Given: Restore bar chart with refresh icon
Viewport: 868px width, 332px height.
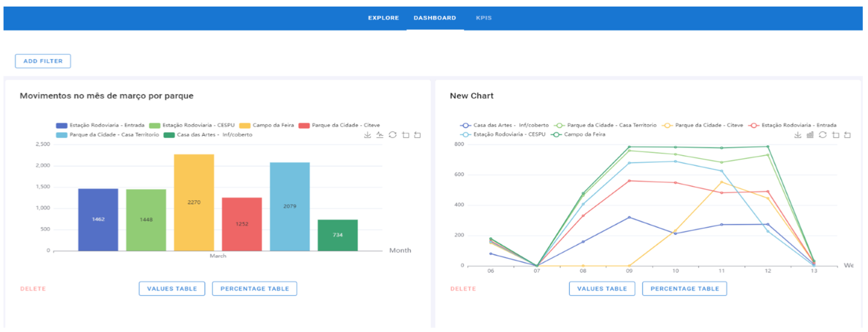Looking at the screenshot, I should 393,135.
